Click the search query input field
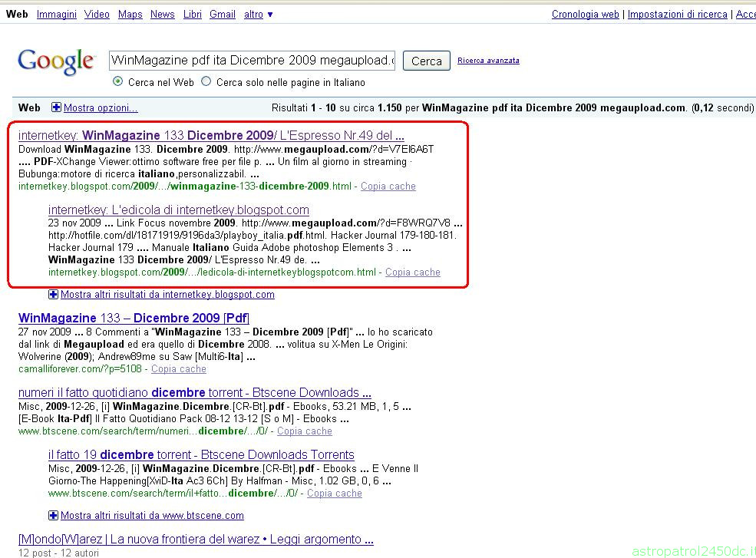The height and width of the screenshot is (558, 756). [x=253, y=61]
